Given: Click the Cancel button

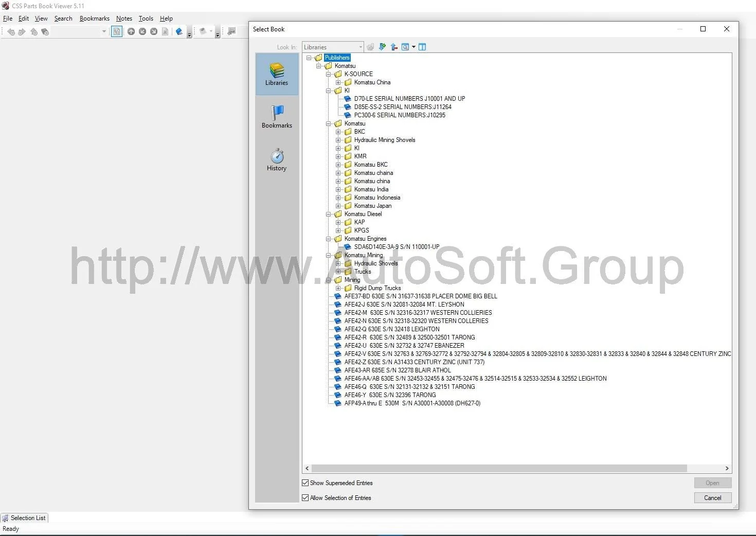Looking at the screenshot, I should tap(712, 498).
